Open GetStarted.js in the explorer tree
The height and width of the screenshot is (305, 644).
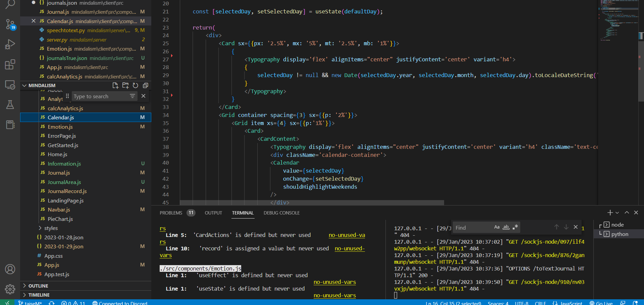[63, 145]
